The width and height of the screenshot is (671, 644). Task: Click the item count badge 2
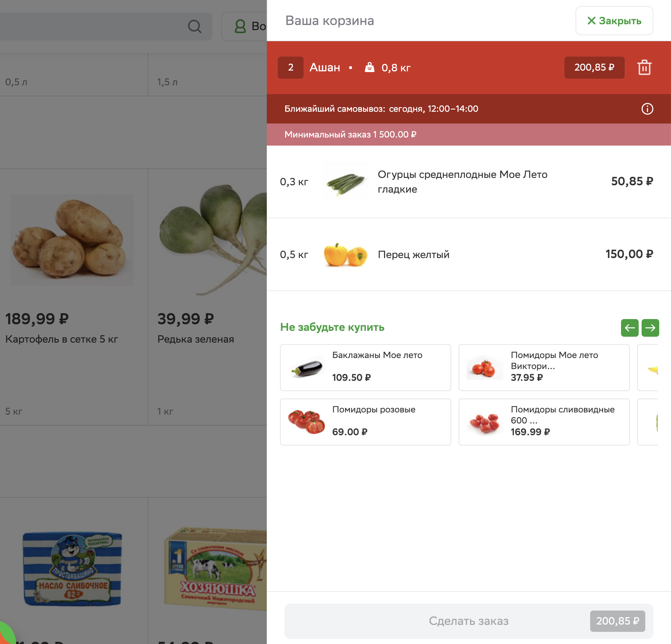(x=291, y=68)
